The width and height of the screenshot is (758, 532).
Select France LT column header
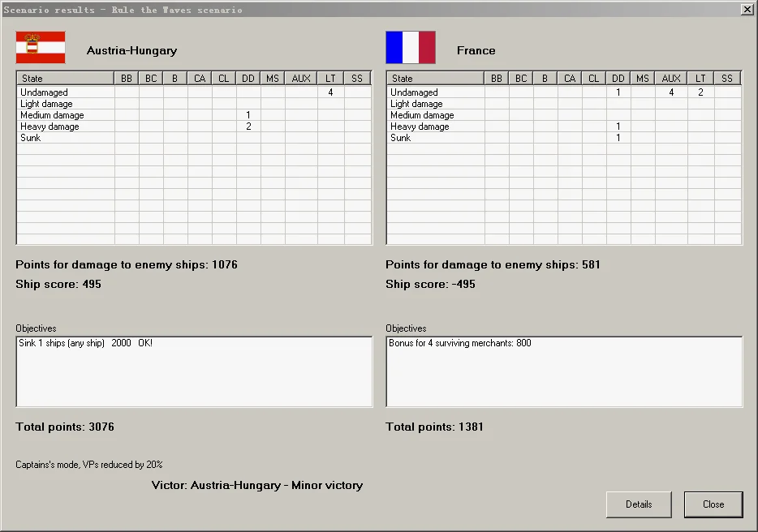click(x=700, y=79)
